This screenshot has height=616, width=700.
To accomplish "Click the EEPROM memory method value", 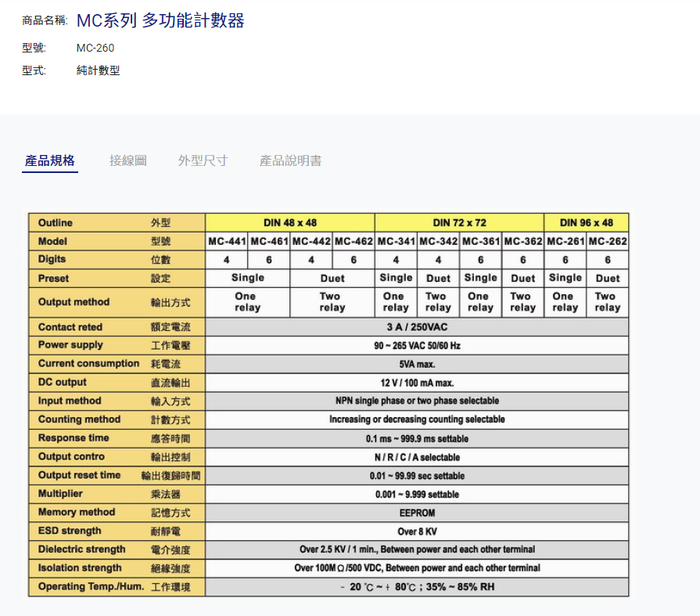I will pos(417,513).
